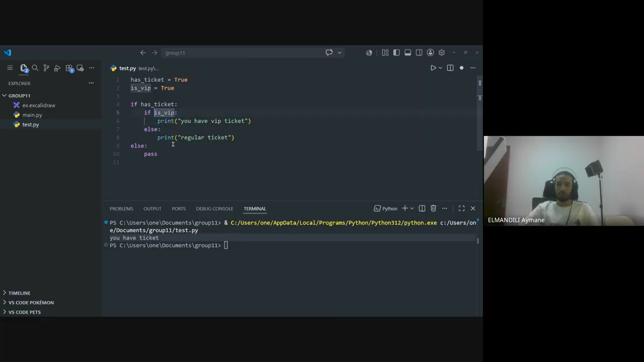
Task: Open Explorer views and more actions menu
Action: pyautogui.click(x=91, y=83)
